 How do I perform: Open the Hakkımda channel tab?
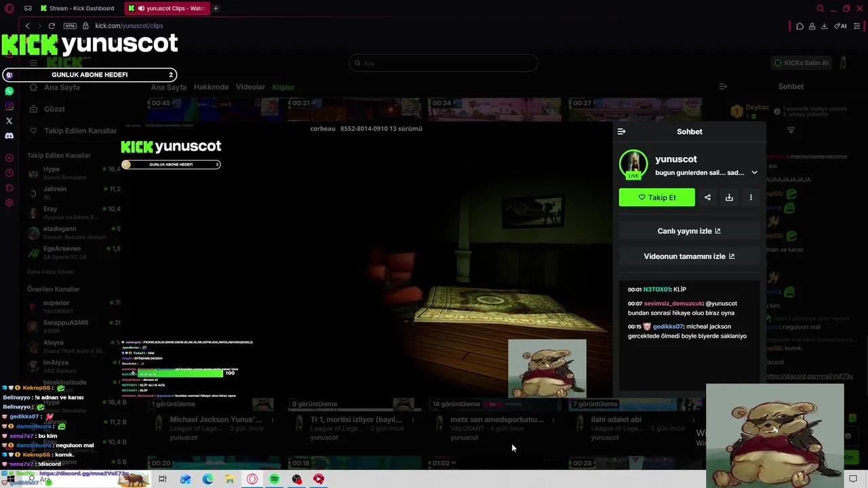pyautogui.click(x=211, y=87)
